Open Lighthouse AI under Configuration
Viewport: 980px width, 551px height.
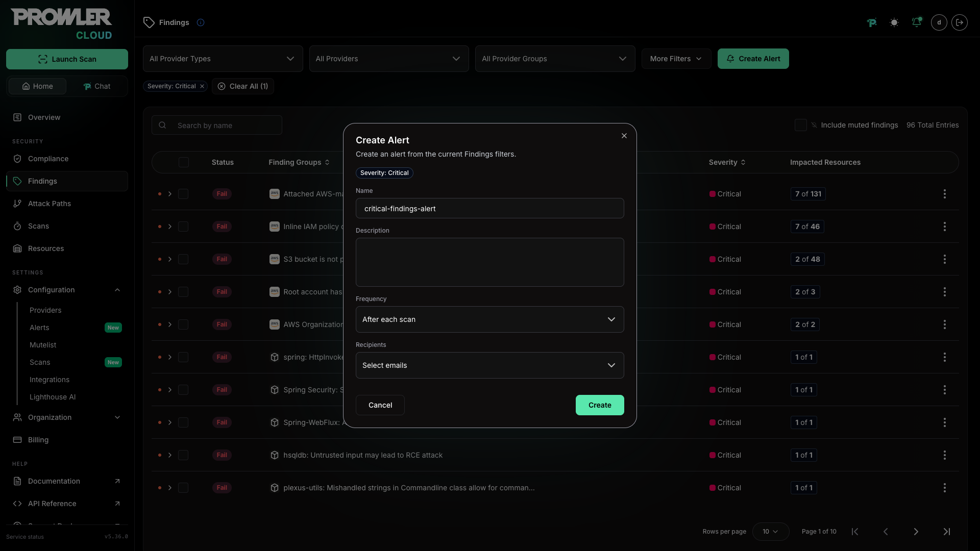53,397
